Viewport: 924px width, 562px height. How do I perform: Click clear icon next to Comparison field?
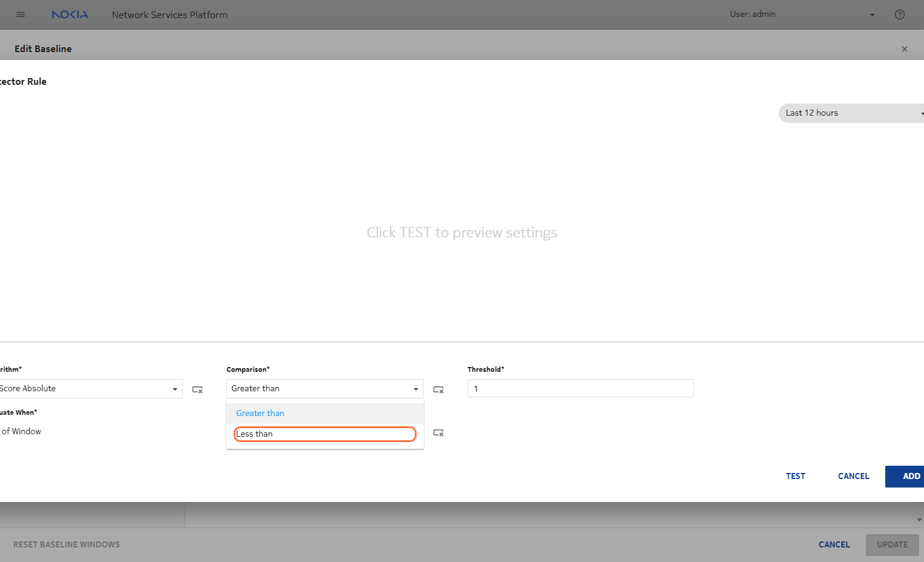coord(438,389)
